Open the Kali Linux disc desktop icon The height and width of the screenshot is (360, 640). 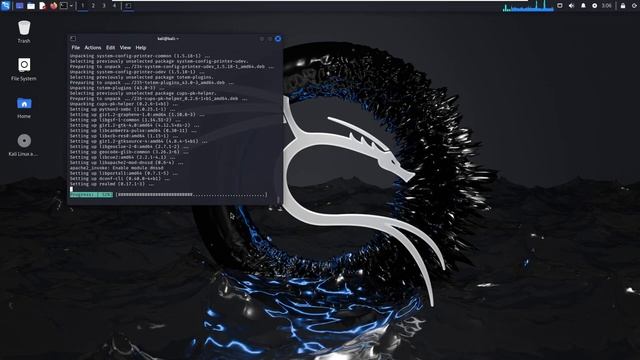(x=24, y=145)
